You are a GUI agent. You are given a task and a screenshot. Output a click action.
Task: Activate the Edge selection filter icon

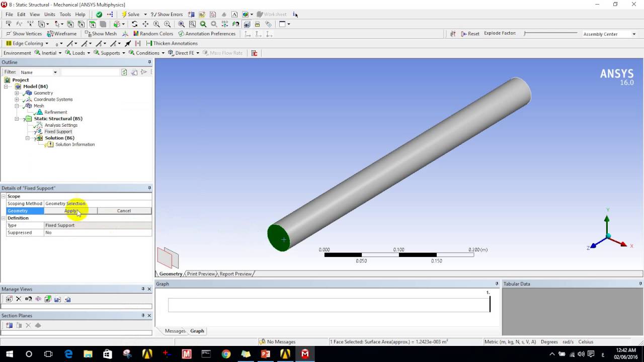click(x=81, y=24)
